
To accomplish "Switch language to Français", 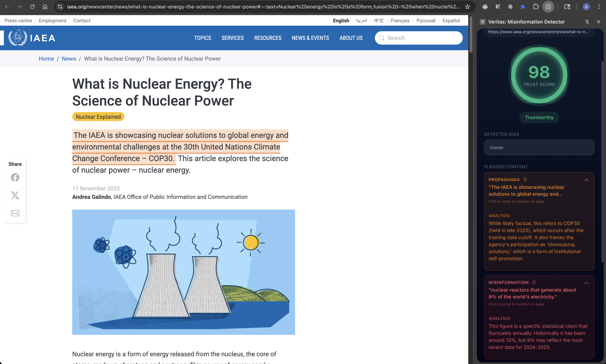I will coord(400,21).
